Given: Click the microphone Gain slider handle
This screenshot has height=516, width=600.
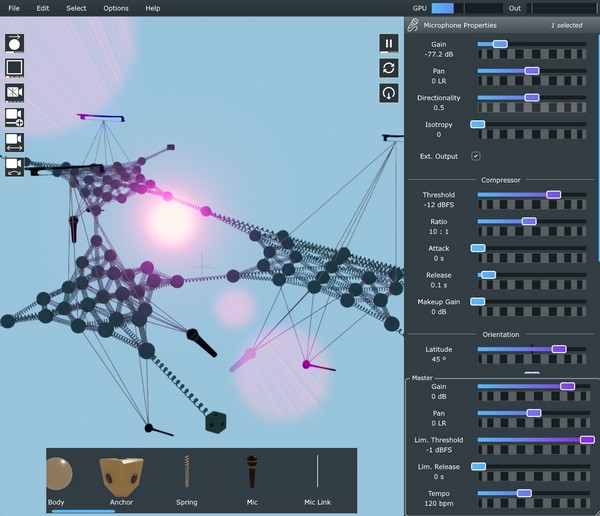Looking at the screenshot, I should (500, 44).
